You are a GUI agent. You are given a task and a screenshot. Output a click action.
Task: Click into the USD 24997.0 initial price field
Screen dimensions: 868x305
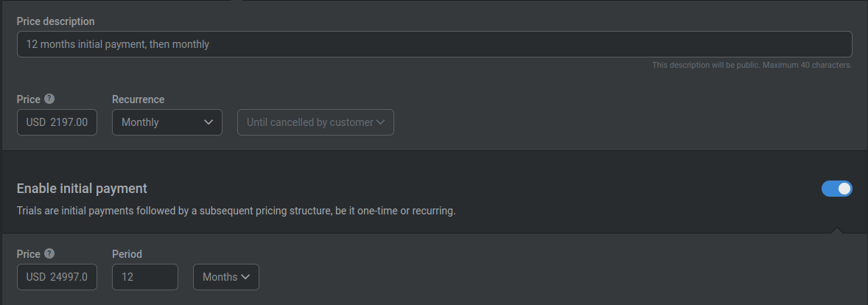(x=57, y=277)
